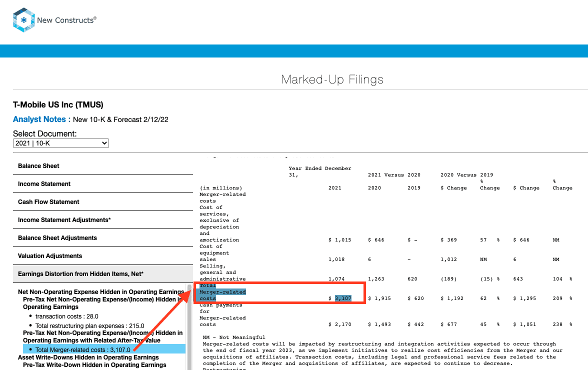The image size is (588, 370).
Task: Expand the Cash Flow Statement section
Action: click(x=103, y=202)
